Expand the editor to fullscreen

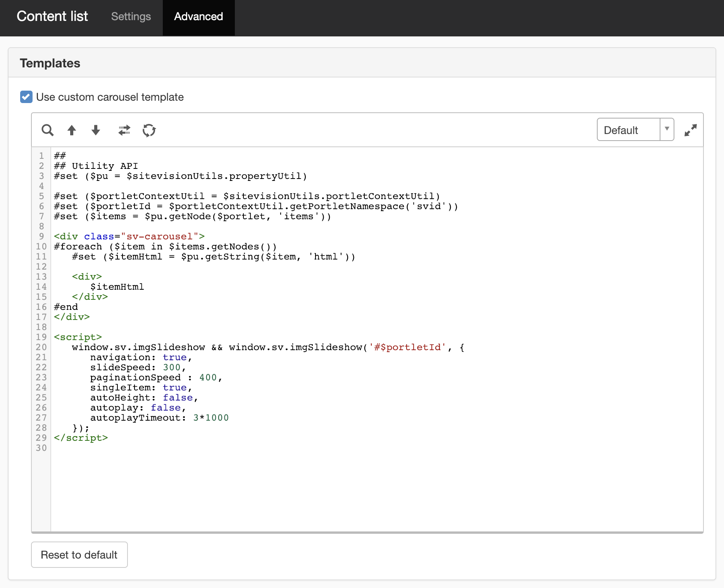pos(691,130)
